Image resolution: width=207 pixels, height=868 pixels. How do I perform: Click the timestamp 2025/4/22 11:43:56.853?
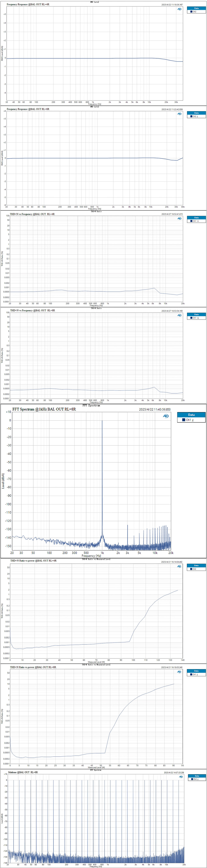155,410
